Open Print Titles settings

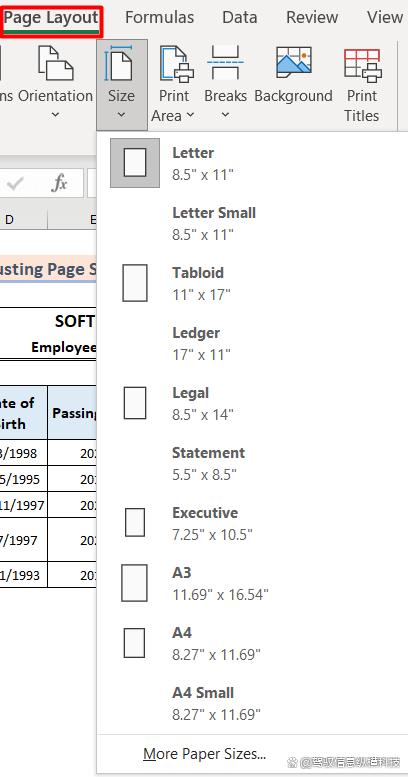point(362,84)
